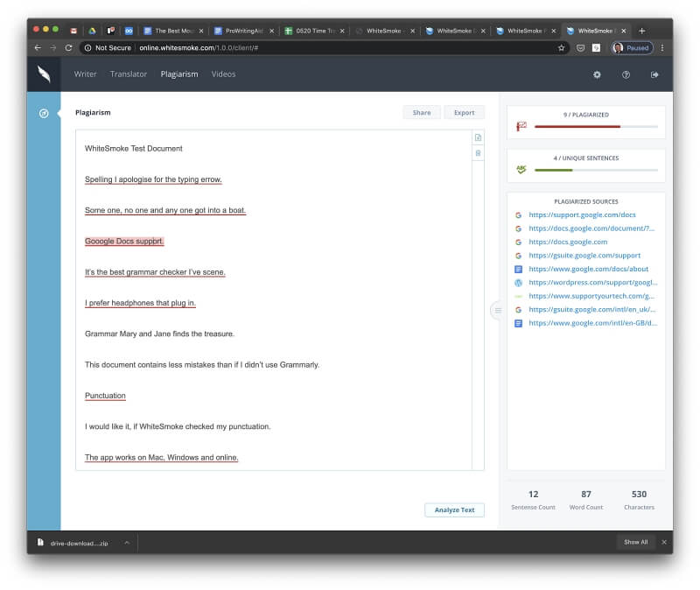Go back with browser back arrow
Screen dimensions: 700x590
[38, 48]
